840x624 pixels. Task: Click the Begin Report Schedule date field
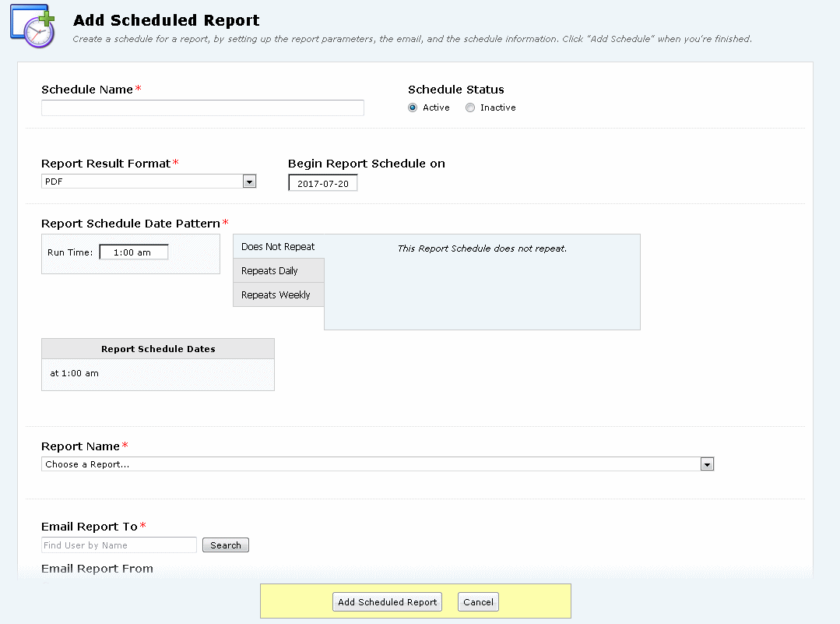click(x=322, y=183)
